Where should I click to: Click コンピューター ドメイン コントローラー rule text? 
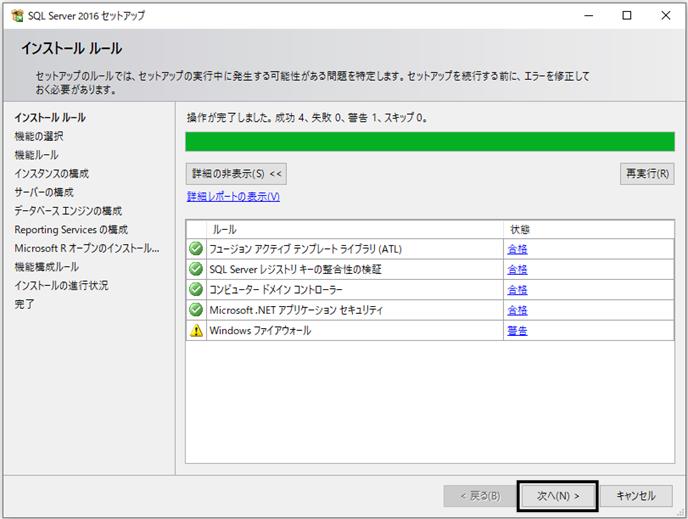pos(276,290)
